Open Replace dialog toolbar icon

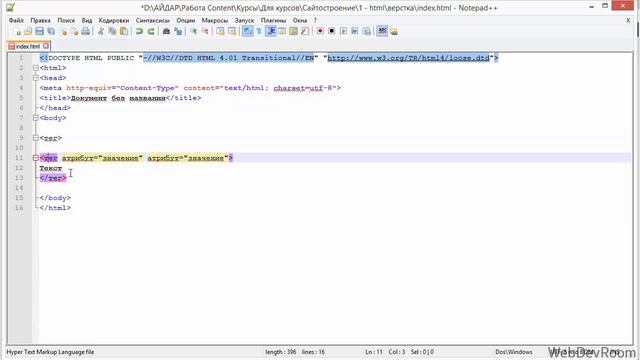click(x=178, y=31)
